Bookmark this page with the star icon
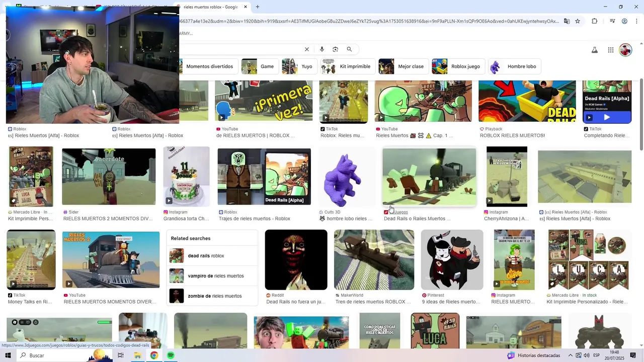The width and height of the screenshot is (644, 362). pyautogui.click(x=578, y=21)
